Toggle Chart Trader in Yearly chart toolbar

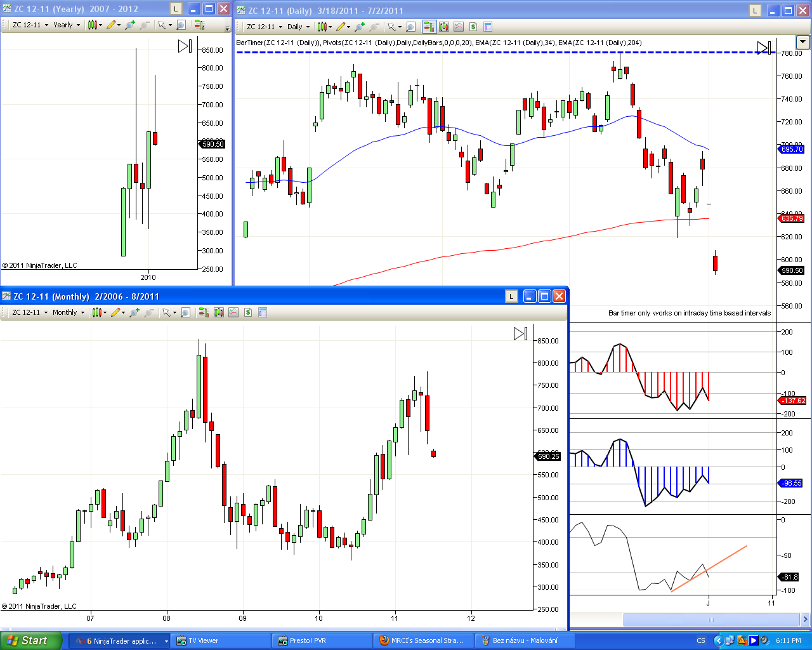(199, 25)
